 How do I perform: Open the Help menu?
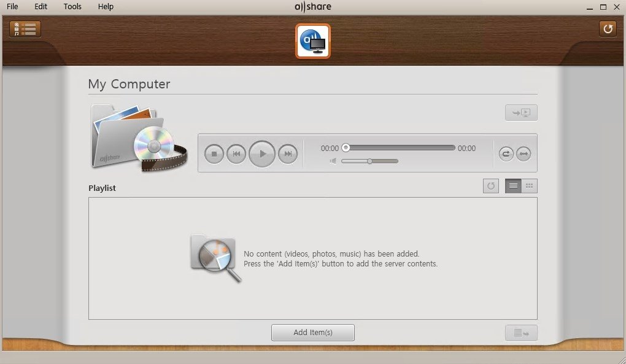tap(106, 6)
